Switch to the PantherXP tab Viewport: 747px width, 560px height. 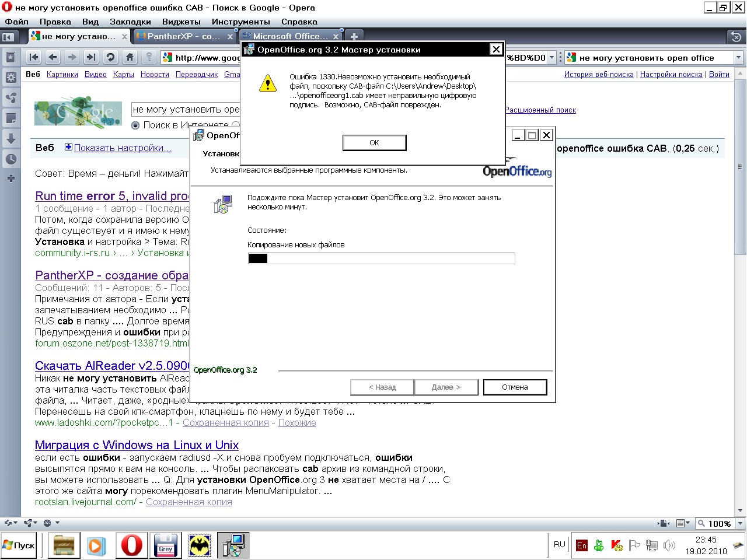184,36
